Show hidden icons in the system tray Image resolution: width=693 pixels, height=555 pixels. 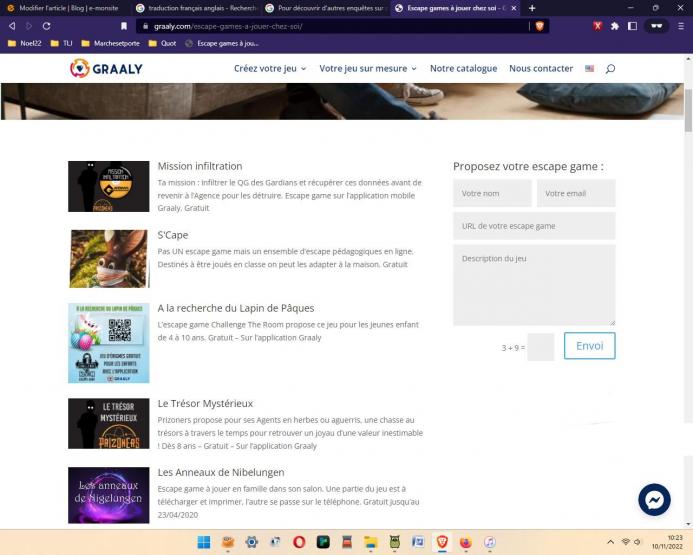611,542
